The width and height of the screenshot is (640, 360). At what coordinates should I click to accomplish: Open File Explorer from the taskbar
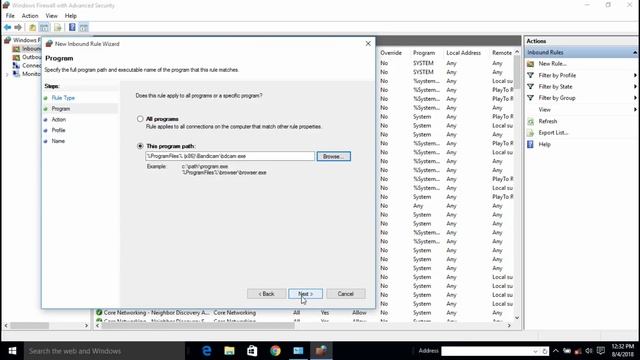(x=229, y=351)
